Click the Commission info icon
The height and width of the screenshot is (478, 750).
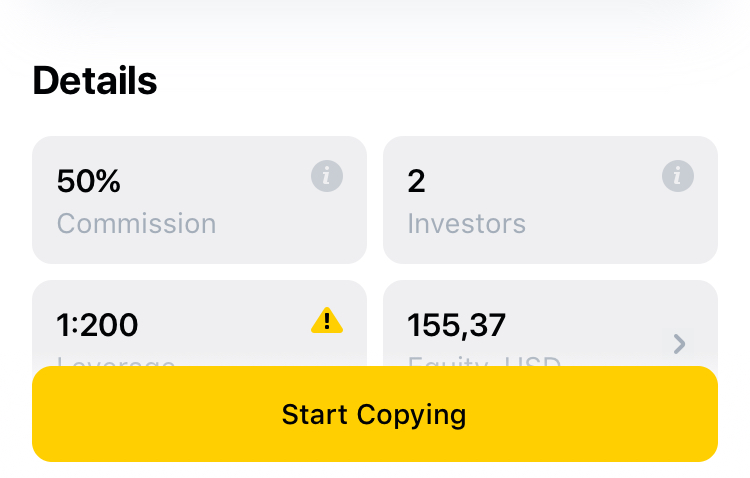327,177
